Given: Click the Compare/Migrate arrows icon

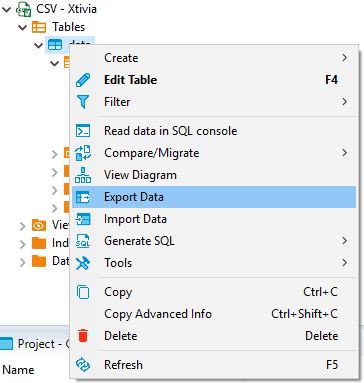Looking at the screenshot, I should click(83, 153).
